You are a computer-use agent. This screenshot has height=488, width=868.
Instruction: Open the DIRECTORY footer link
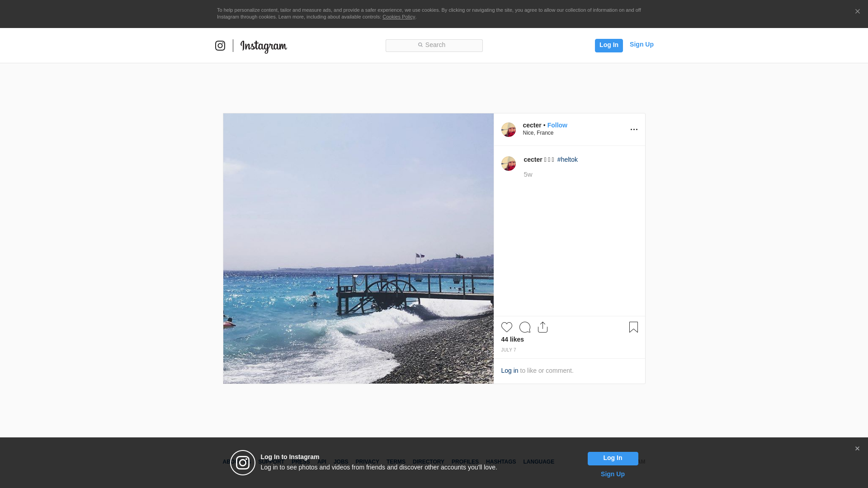pos(429,462)
